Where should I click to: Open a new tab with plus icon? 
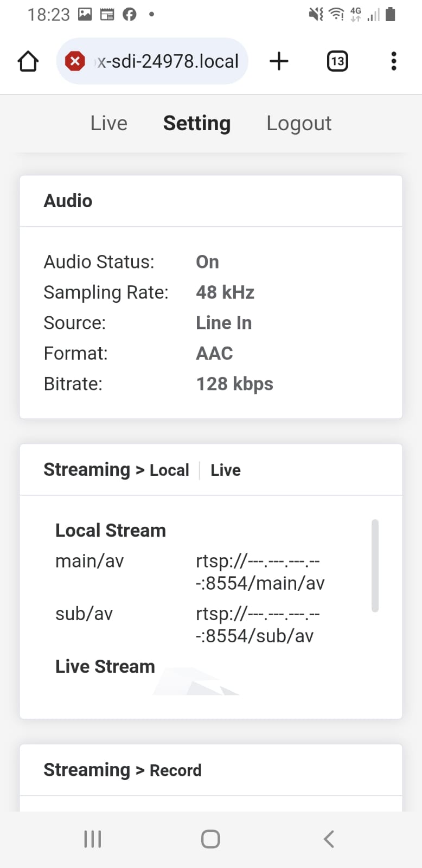point(279,61)
